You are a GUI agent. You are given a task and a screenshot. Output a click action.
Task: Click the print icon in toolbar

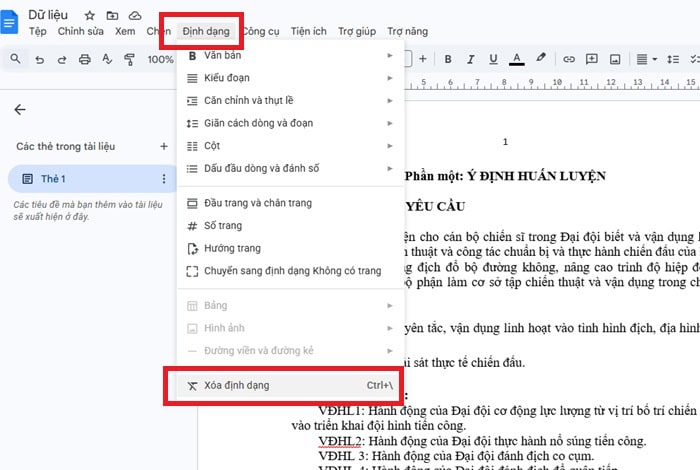[84, 59]
